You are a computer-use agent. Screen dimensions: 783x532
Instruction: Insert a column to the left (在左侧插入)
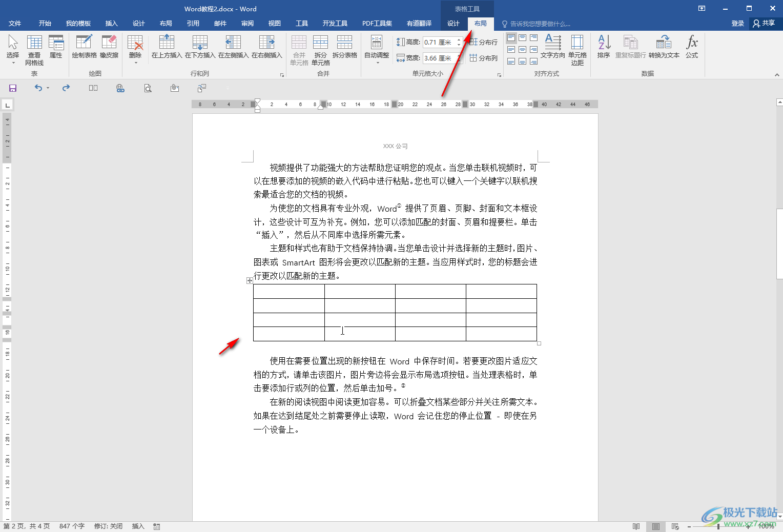(x=233, y=47)
